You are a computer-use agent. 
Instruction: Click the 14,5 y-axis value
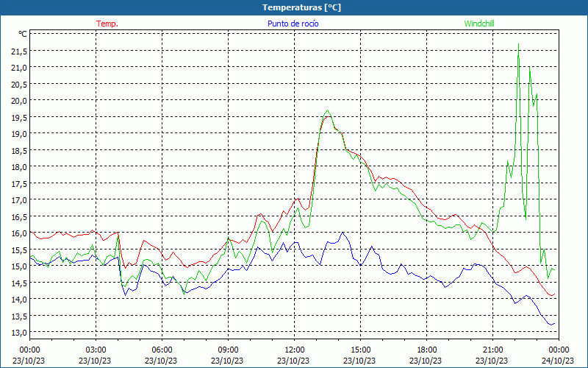(x=19, y=283)
